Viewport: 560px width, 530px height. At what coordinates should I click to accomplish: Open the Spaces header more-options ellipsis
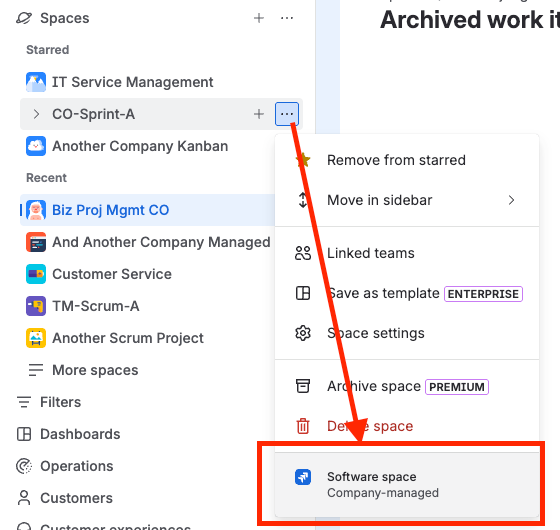(x=287, y=18)
